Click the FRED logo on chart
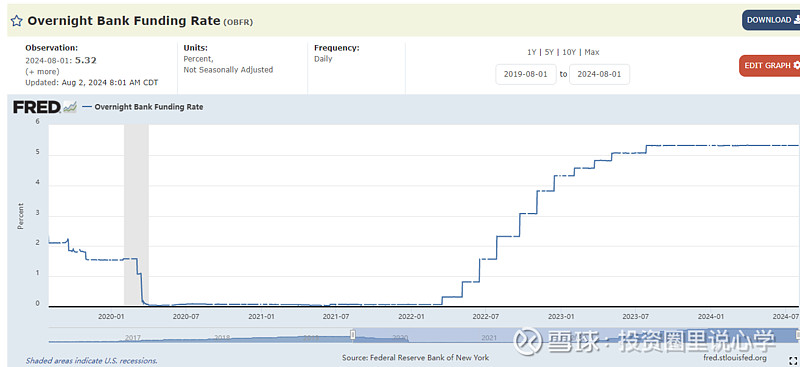800x367 pixels. 37,107
